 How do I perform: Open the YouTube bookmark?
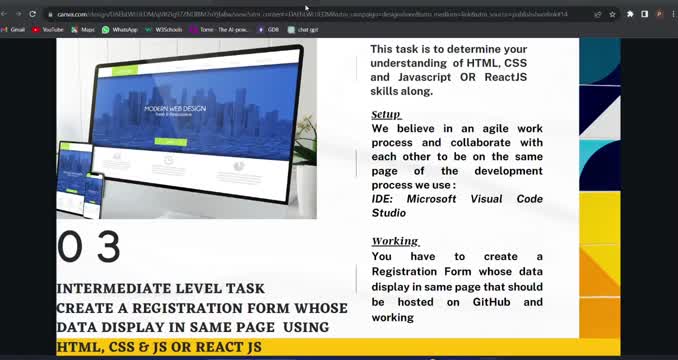(48, 30)
